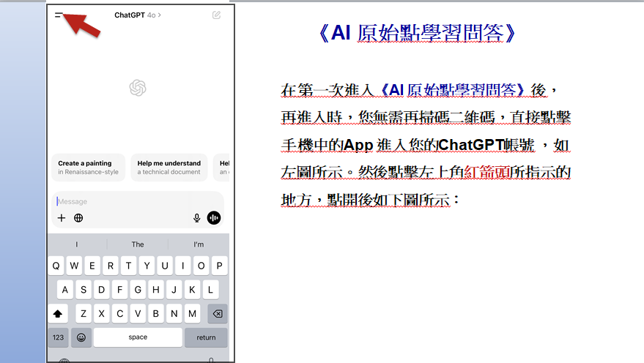
Task: Tap the A key on keyboard
Action: pyautogui.click(x=65, y=290)
